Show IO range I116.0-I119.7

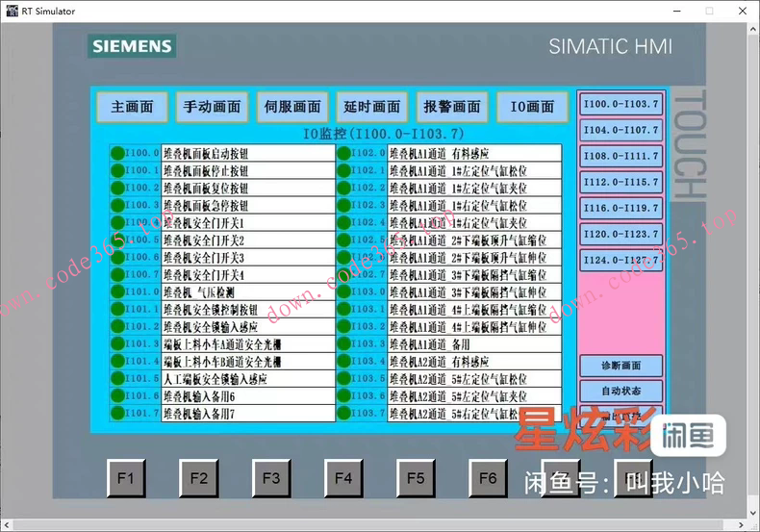click(621, 209)
